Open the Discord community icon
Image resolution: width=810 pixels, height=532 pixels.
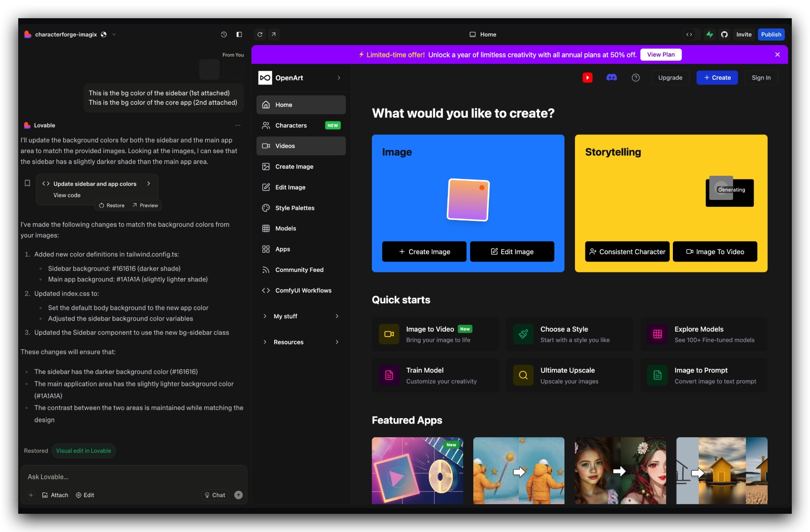pyautogui.click(x=611, y=78)
